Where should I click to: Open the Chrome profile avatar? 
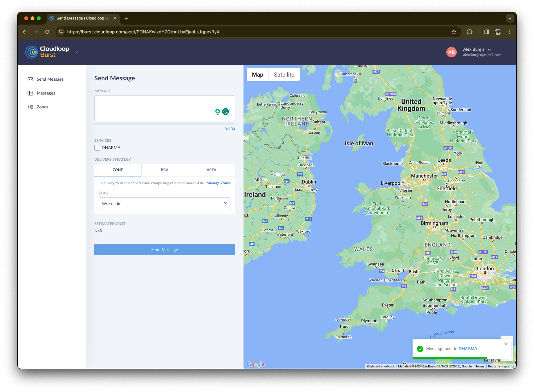click(x=498, y=32)
